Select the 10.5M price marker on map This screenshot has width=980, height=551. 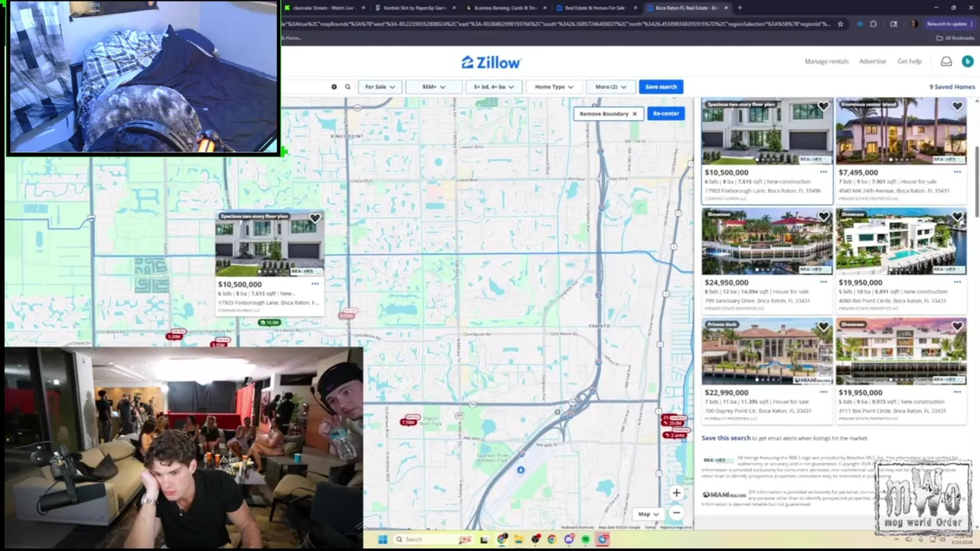(269, 323)
